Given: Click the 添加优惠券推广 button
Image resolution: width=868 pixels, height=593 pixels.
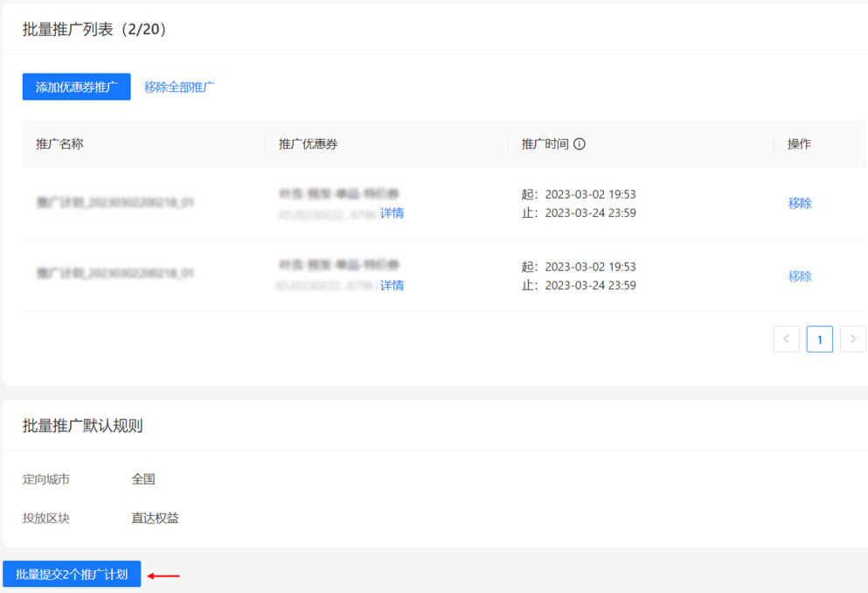Looking at the screenshot, I should [x=76, y=87].
